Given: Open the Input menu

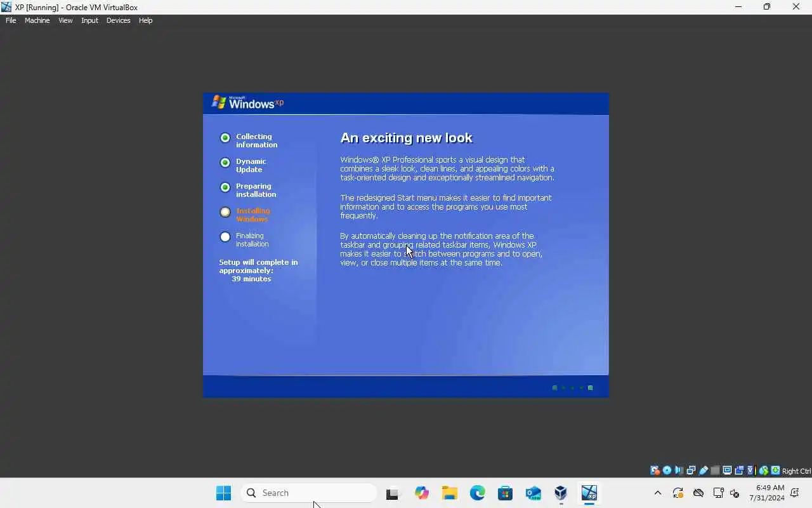Looking at the screenshot, I should (x=89, y=20).
